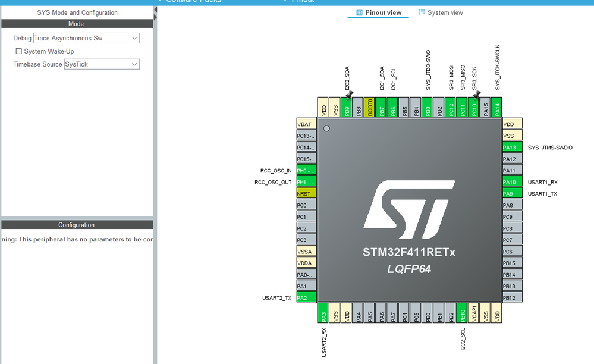Select pin PC11 (SPI3_MISO)
The image size is (594, 364).
click(462, 108)
